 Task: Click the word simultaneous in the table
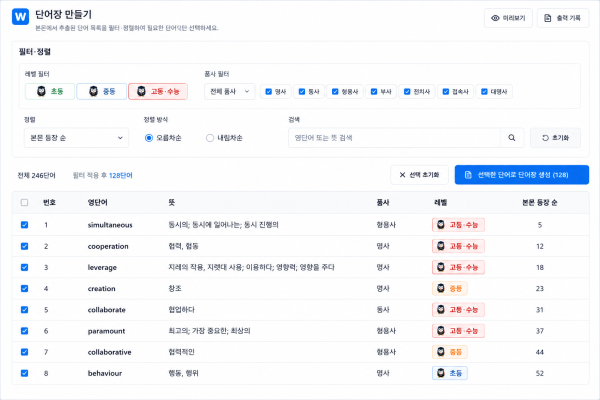coord(110,225)
